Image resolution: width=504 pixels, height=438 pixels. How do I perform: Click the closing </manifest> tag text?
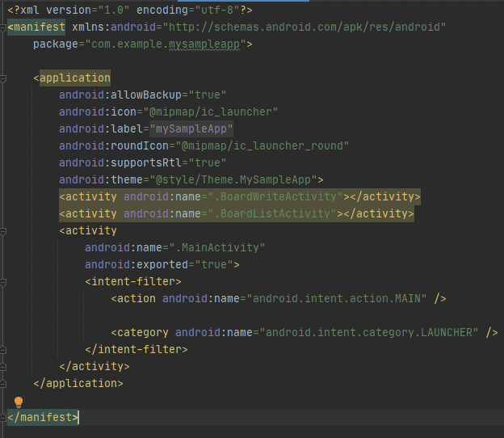(43, 418)
